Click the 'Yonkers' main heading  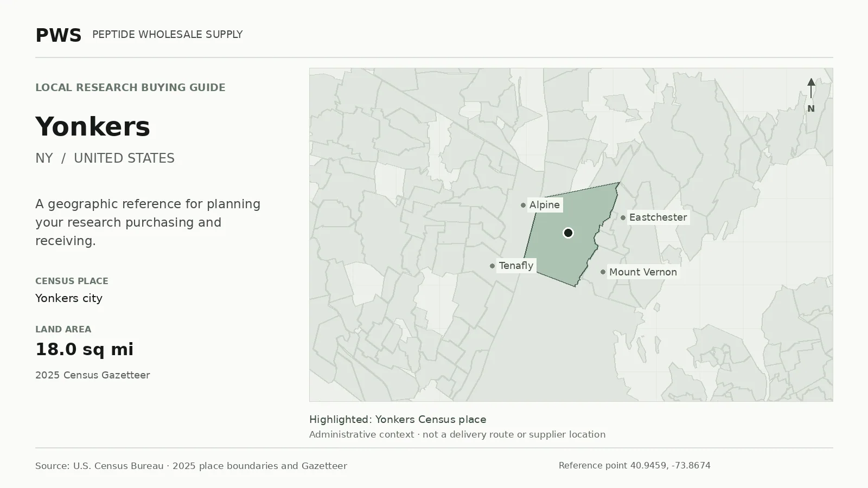point(92,126)
